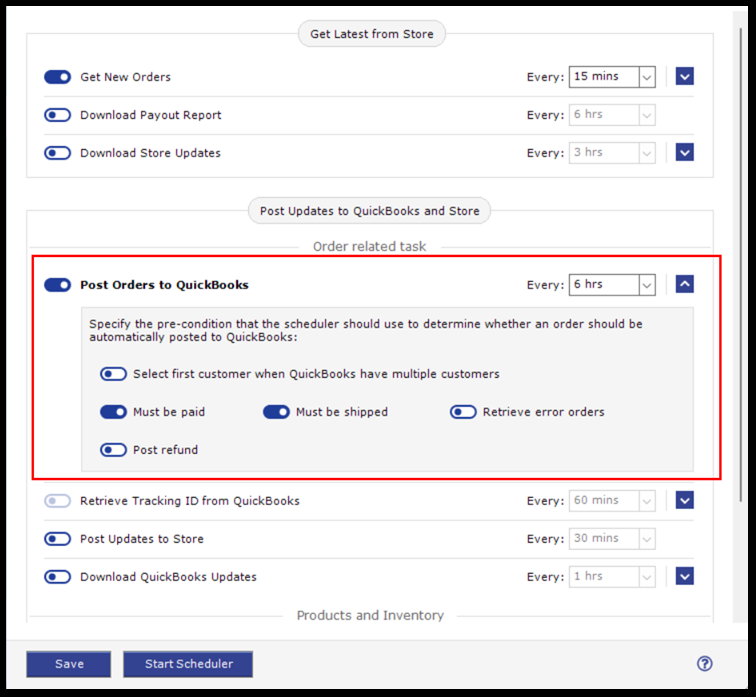Enable Download Payout Report switch
The width and height of the screenshot is (756, 697).
(57, 115)
